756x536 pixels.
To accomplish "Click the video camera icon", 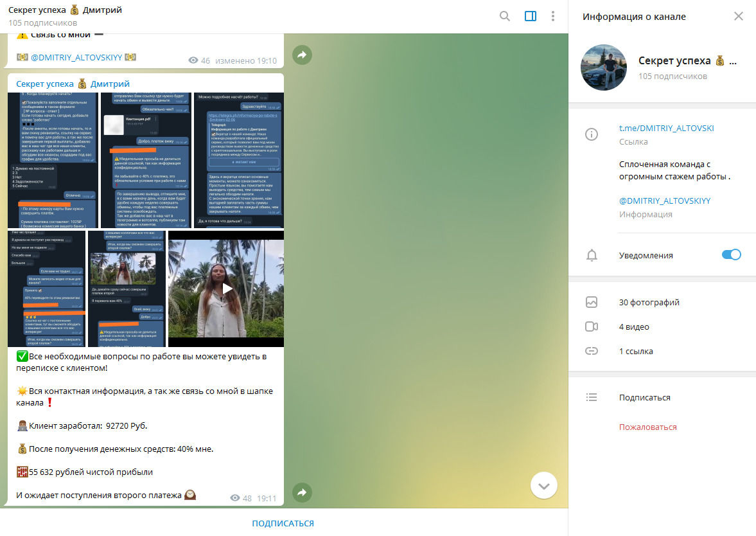I will [x=592, y=326].
